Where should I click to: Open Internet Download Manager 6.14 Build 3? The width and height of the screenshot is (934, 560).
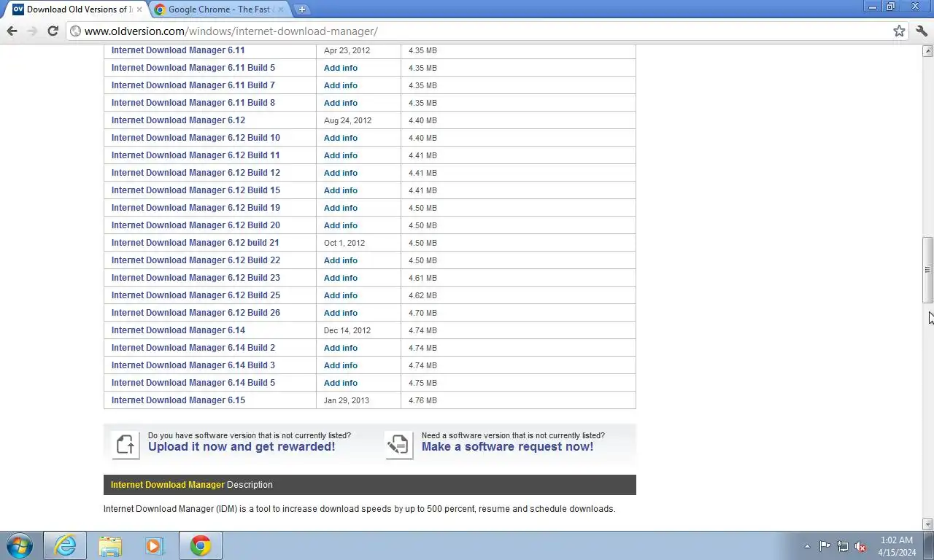[x=193, y=365]
